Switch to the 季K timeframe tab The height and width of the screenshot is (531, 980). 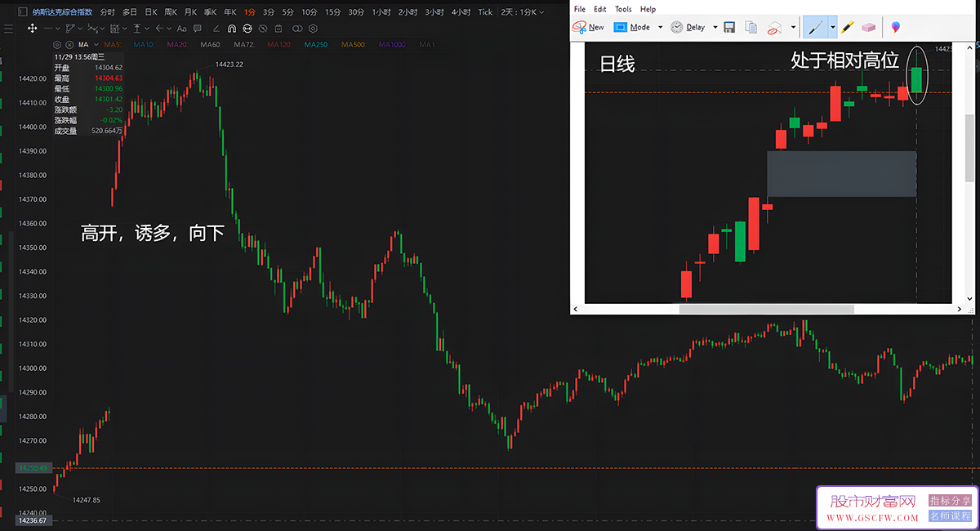tap(211, 12)
